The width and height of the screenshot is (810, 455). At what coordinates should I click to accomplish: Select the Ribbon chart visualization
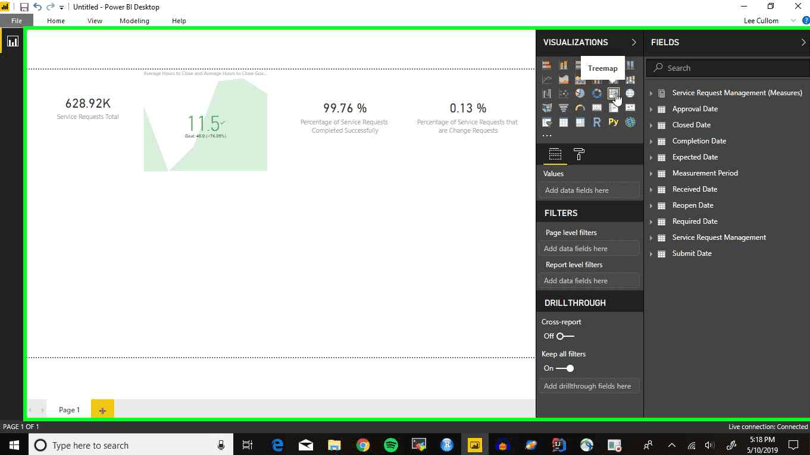[630, 80]
